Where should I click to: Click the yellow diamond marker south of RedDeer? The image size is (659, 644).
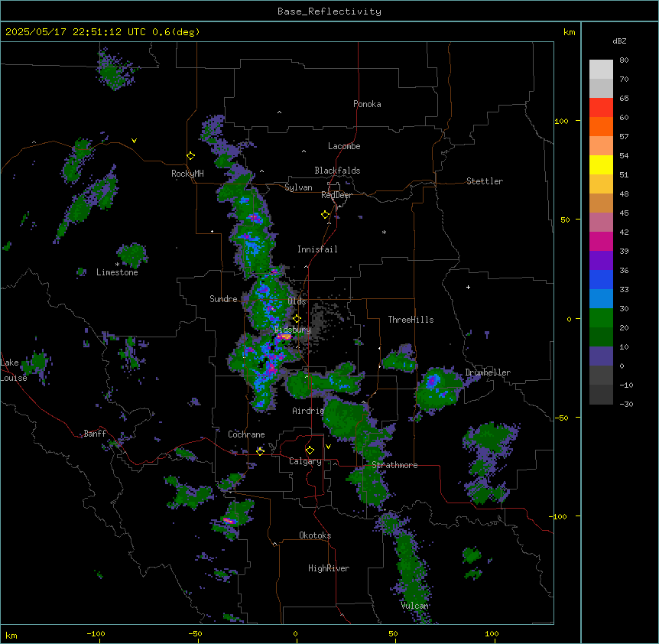[x=326, y=215]
